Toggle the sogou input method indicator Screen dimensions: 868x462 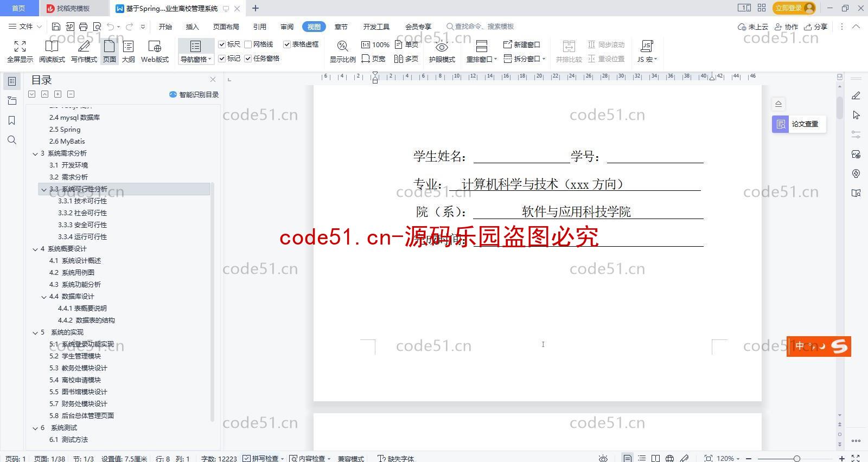[x=819, y=347]
